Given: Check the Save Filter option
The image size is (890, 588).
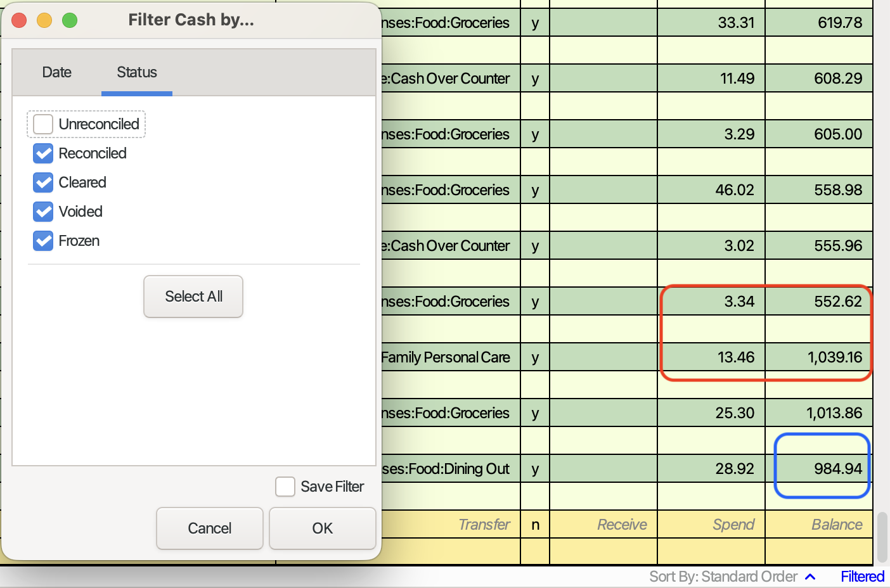Looking at the screenshot, I should pyautogui.click(x=285, y=487).
